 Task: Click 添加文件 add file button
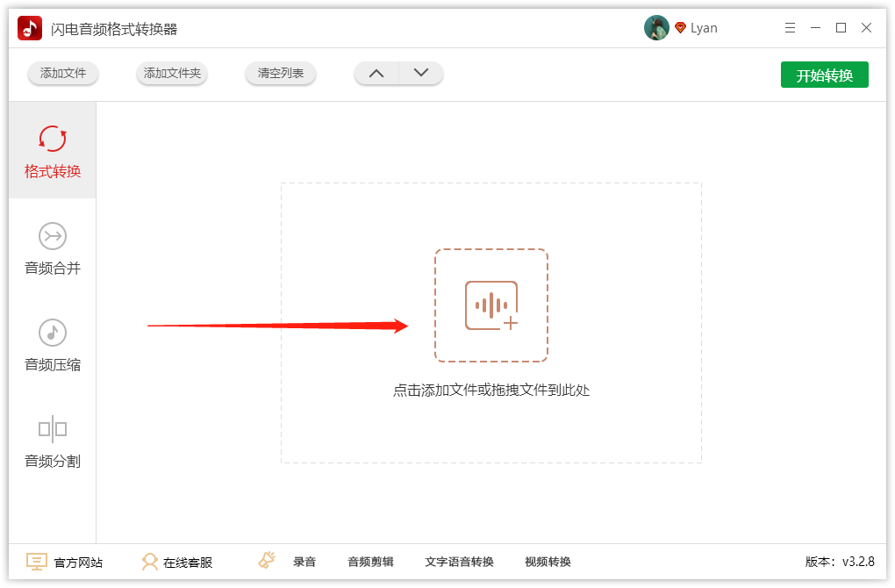63,73
